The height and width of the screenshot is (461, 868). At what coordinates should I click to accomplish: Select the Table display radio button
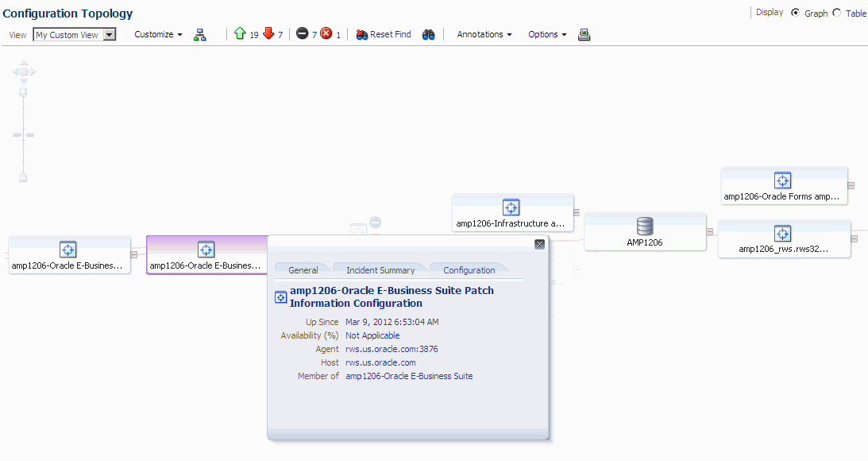(x=836, y=13)
